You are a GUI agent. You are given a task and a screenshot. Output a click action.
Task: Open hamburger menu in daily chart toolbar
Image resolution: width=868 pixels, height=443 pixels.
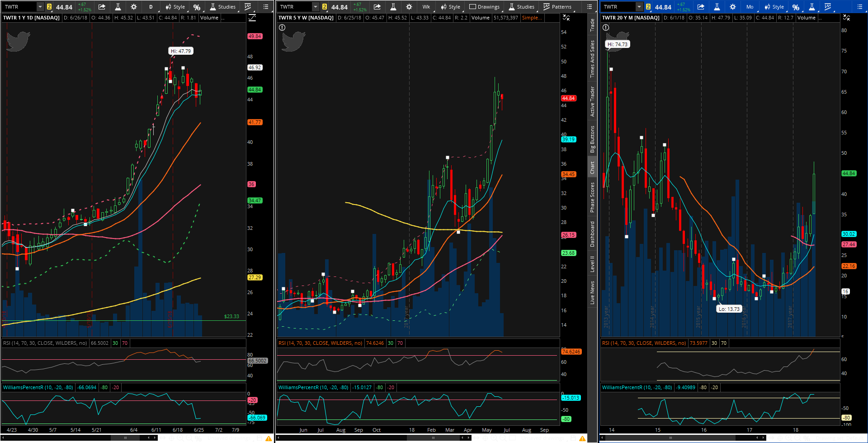[x=266, y=7]
